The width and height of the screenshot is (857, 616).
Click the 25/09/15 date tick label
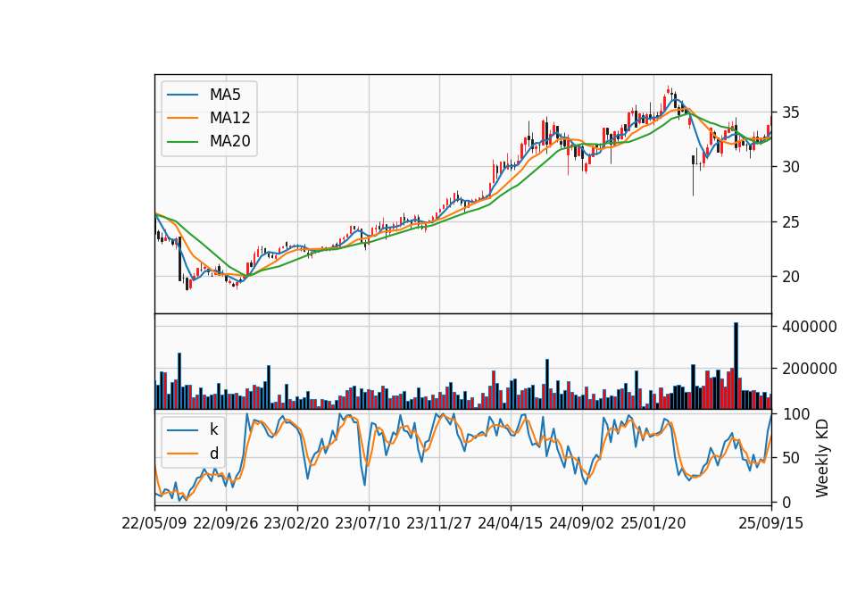(x=770, y=523)
